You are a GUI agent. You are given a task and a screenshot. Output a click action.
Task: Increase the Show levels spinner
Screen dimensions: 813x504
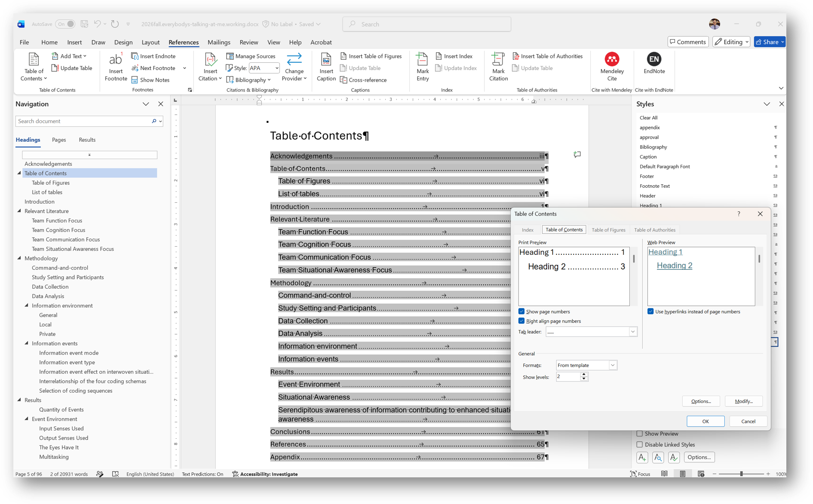[x=584, y=374]
